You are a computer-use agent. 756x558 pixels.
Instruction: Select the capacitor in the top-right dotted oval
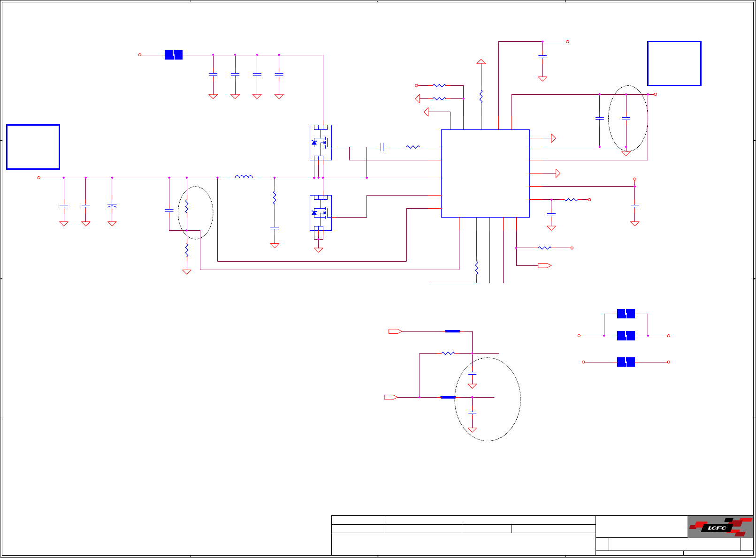point(626,119)
